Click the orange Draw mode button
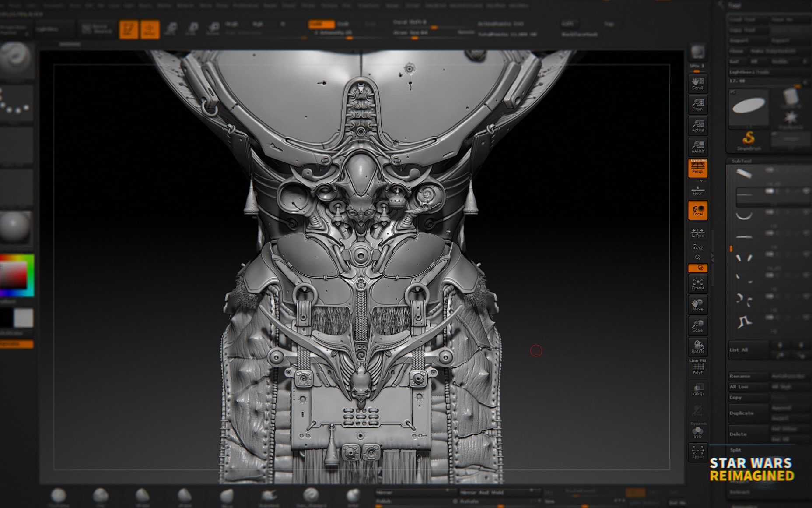This screenshot has width=812, height=508. pos(150,29)
